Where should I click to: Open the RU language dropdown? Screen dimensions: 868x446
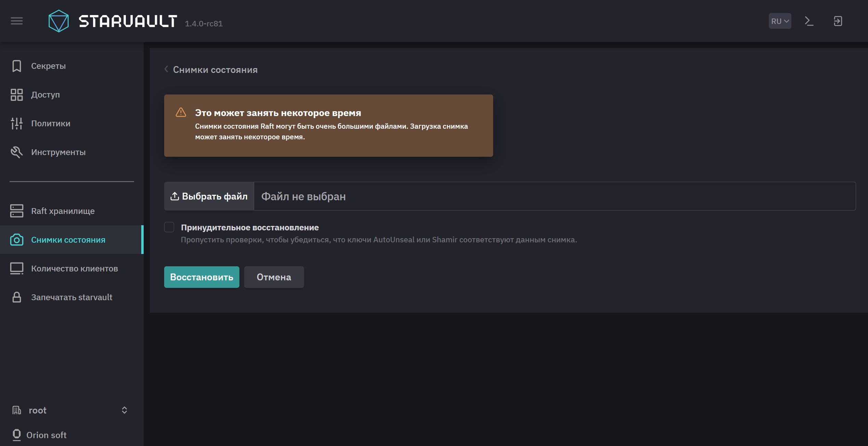[780, 21]
